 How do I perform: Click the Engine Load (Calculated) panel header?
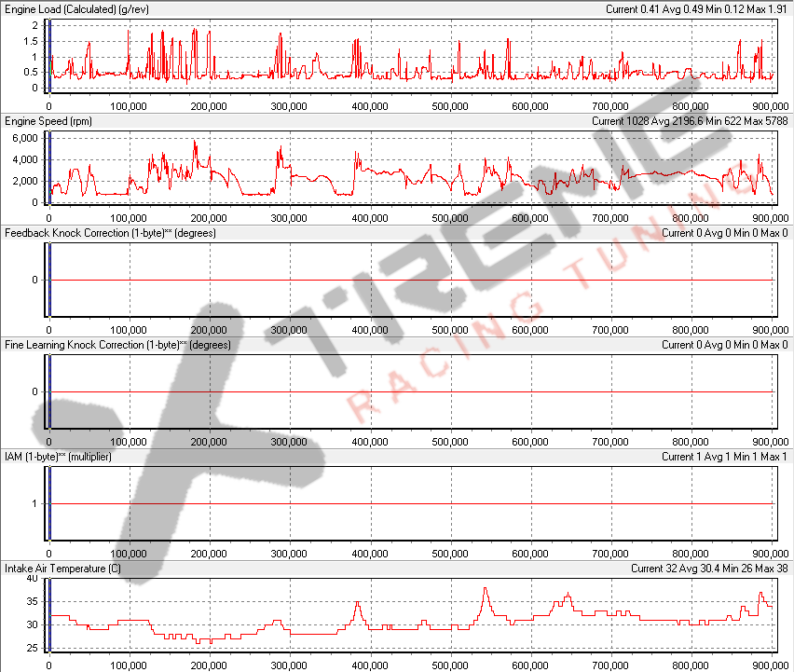coord(75,8)
